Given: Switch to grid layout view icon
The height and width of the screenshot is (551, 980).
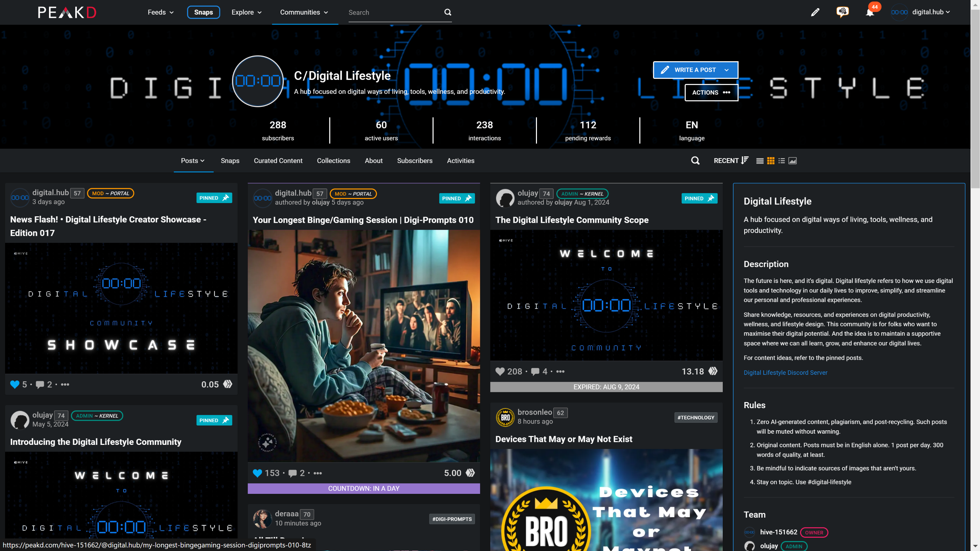Looking at the screenshot, I should pos(771,161).
